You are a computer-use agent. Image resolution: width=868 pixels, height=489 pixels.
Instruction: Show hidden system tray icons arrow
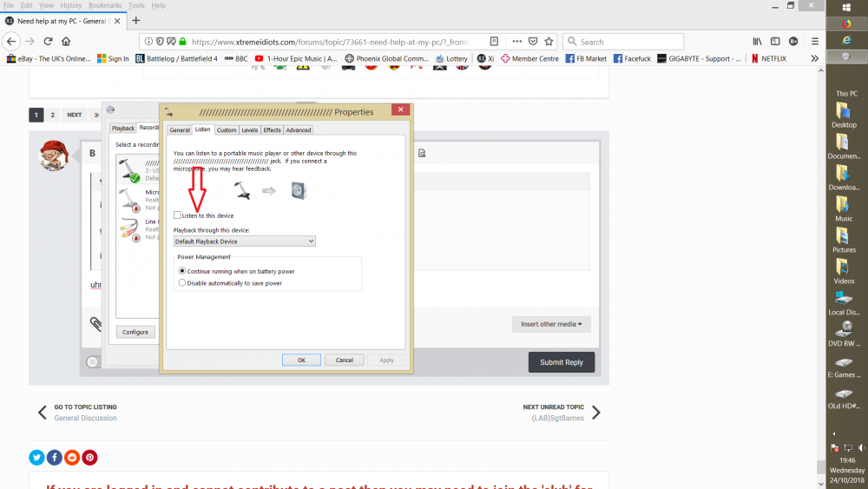point(833,433)
